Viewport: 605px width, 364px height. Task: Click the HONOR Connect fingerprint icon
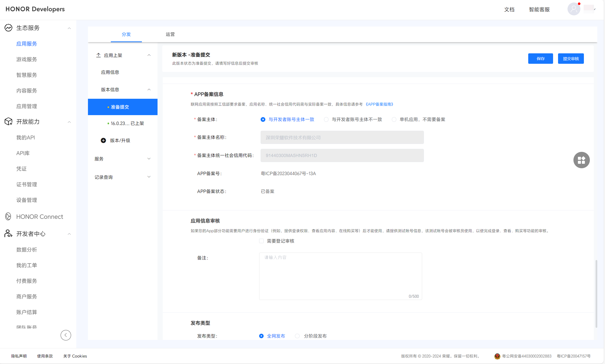pos(8,216)
